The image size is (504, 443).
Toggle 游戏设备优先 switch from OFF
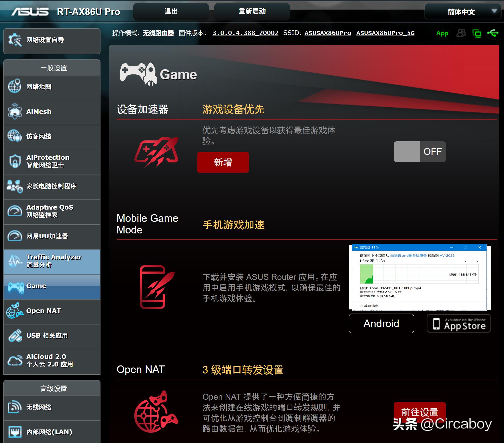[419, 152]
